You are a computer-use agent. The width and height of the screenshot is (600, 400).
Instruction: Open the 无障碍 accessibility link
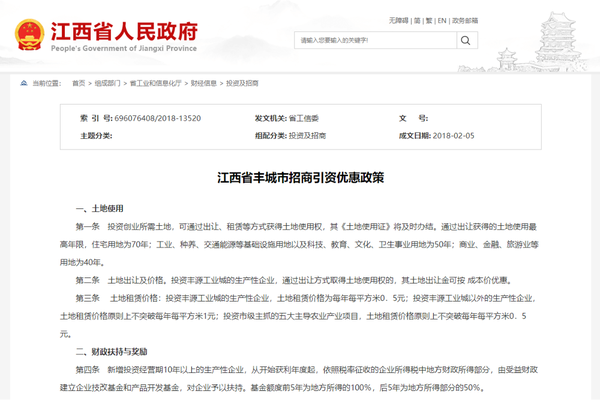click(399, 21)
